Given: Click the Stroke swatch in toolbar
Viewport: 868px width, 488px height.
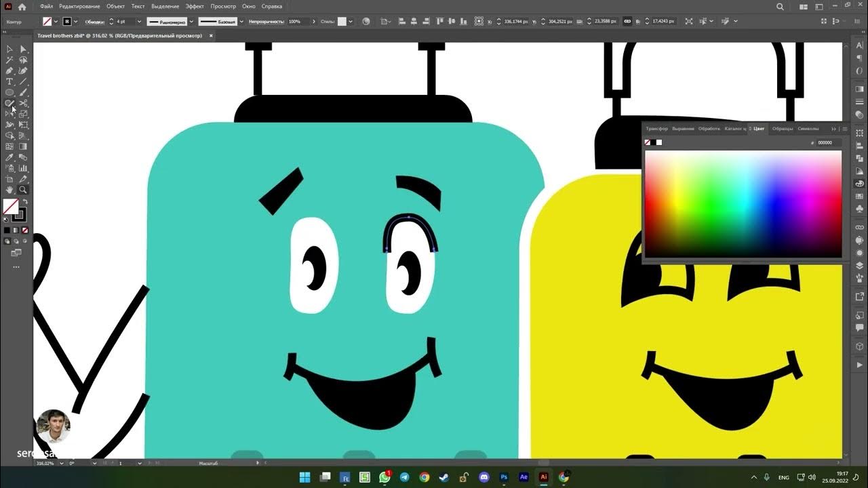Looking at the screenshot, I should pos(20,215).
